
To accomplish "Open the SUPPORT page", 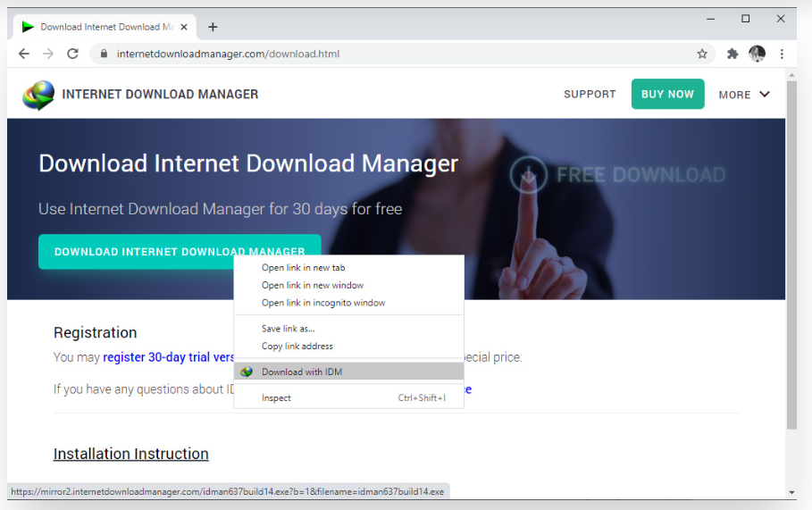I will (x=590, y=95).
